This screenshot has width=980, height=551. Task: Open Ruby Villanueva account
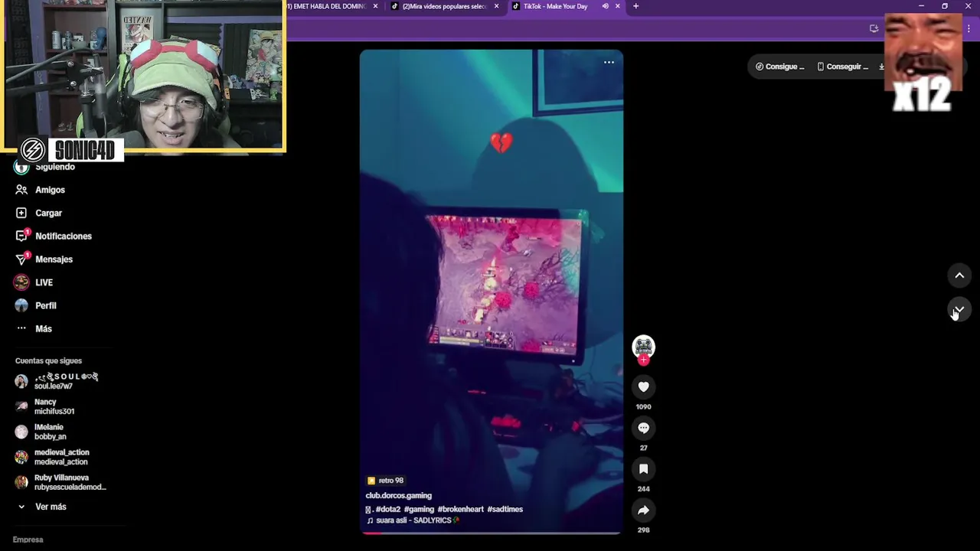tap(61, 482)
